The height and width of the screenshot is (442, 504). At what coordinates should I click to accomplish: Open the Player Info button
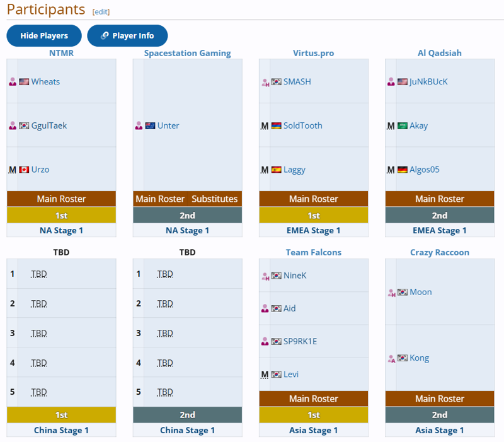[127, 36]
